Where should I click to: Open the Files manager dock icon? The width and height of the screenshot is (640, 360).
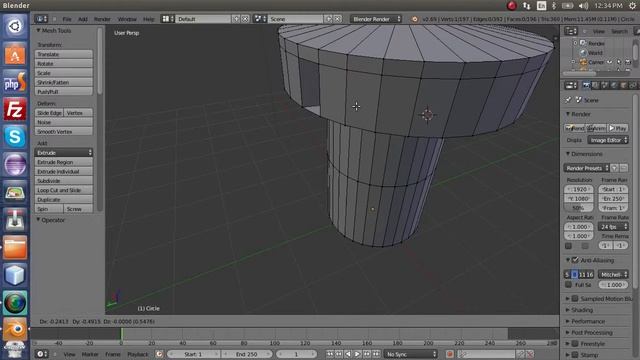[15, 247]
